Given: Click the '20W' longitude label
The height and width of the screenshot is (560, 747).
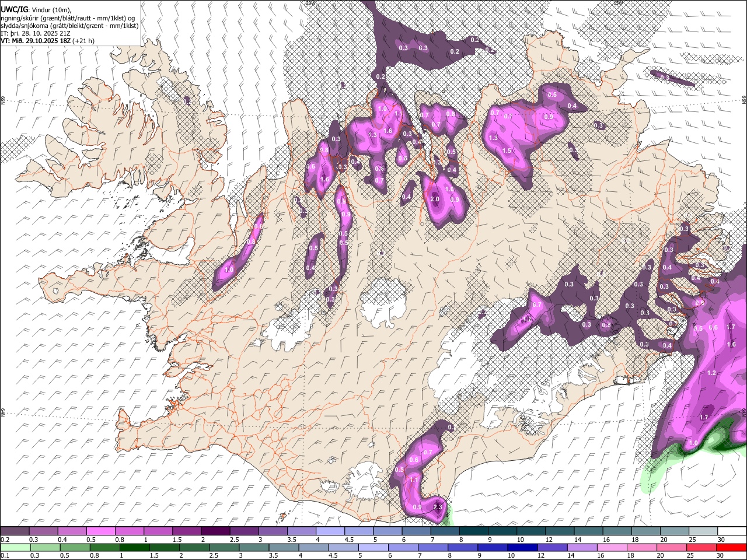Looking at the screenshot, I should coord(310,3).
